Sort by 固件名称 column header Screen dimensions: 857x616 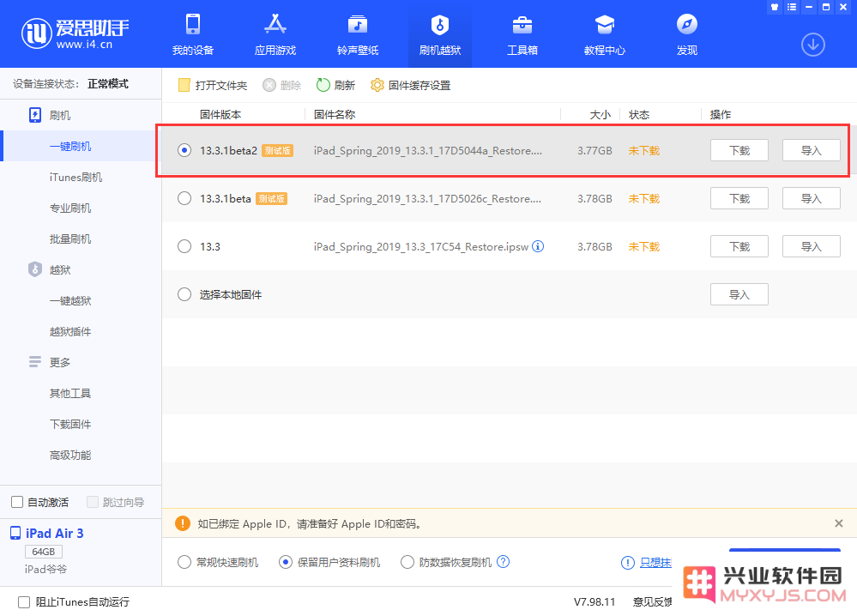tap(335, 115)
